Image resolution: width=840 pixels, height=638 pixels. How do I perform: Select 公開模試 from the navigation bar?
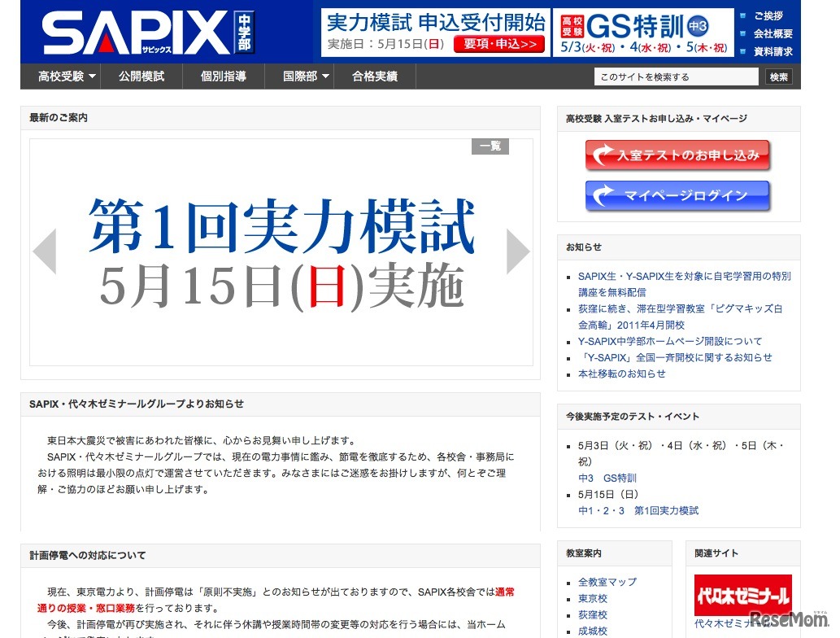(141, 76)
